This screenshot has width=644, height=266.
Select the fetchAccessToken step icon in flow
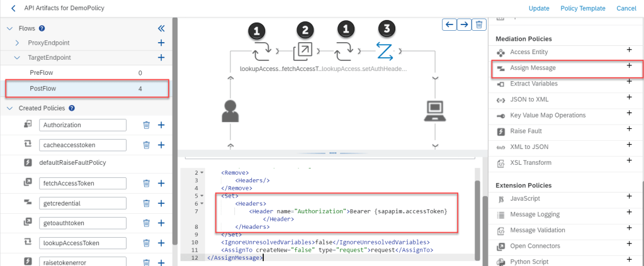(303, 50)
